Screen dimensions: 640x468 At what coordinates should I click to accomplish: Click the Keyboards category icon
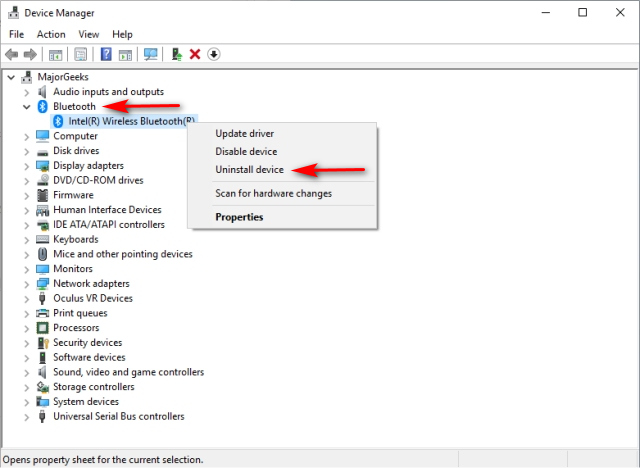(42, 239)
